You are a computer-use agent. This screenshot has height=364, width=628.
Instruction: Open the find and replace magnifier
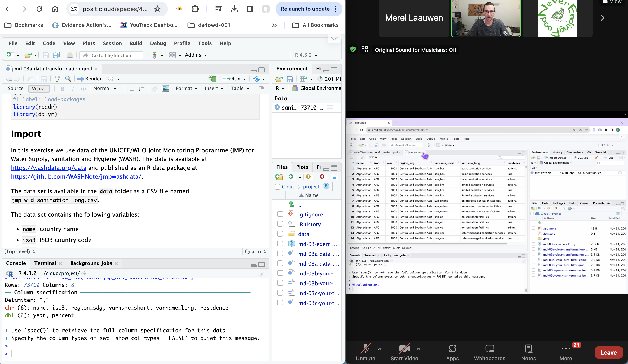coord(68,79)
